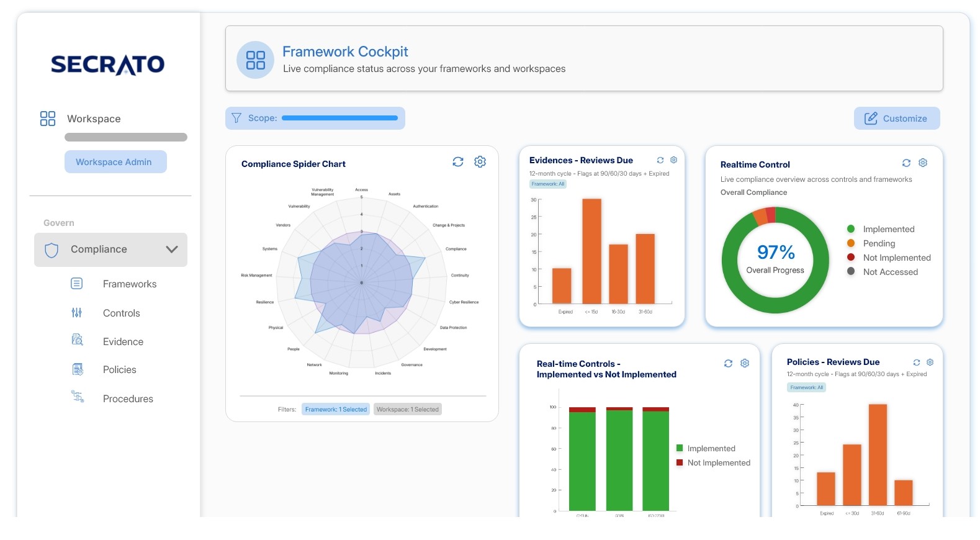Click Framework: All tag in Evidences card
This screenshot has width=980, height=540.
[x=548, y=184]
